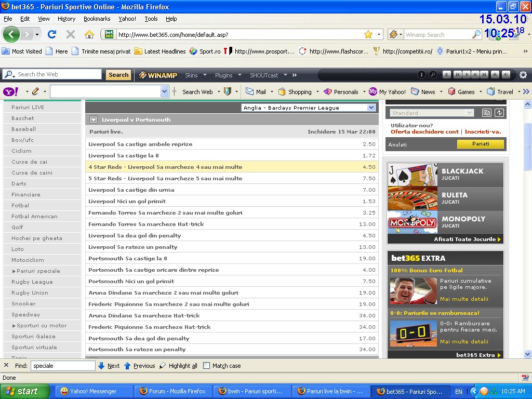The image size is (532, 399).
Task: Open the File menu
Action: pos(8,19)
